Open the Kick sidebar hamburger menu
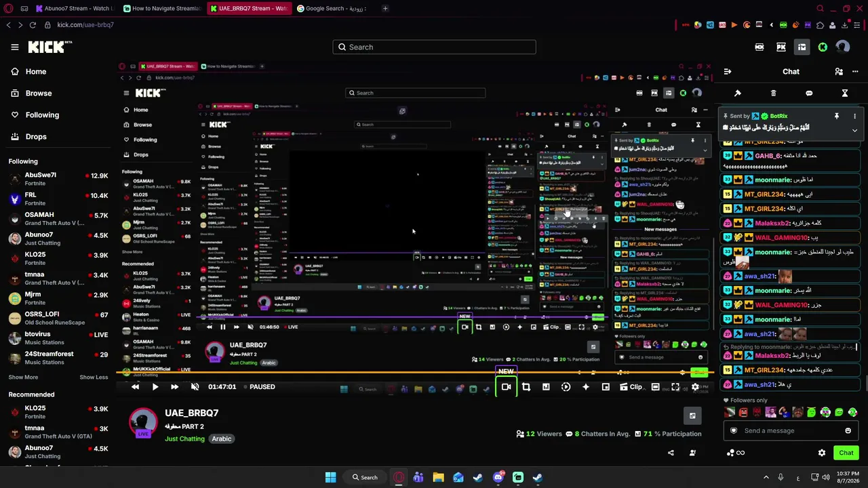868x488 pixels. point(15,47)
